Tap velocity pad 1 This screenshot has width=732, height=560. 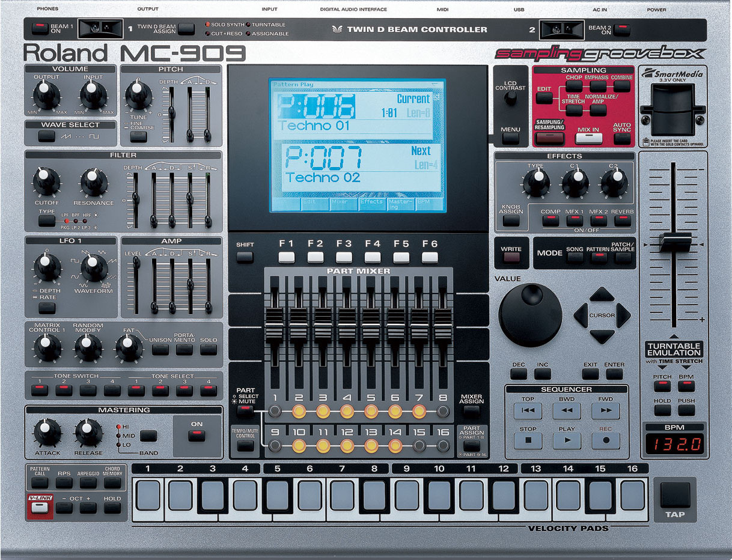(148, 495)
